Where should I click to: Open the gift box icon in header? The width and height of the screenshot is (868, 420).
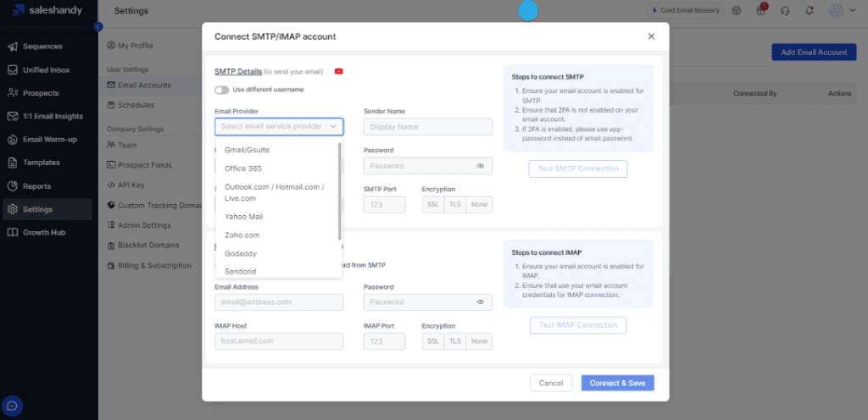click(761, 10)
